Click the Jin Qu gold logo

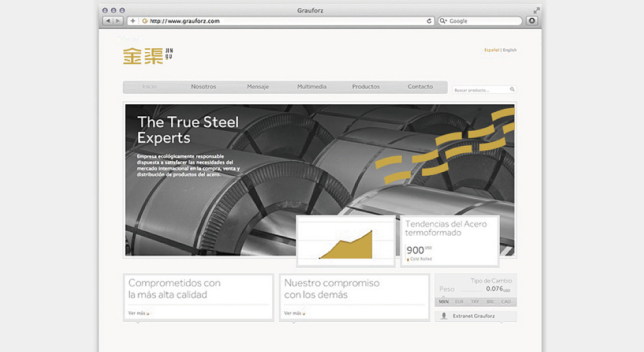tap(148, 56)
